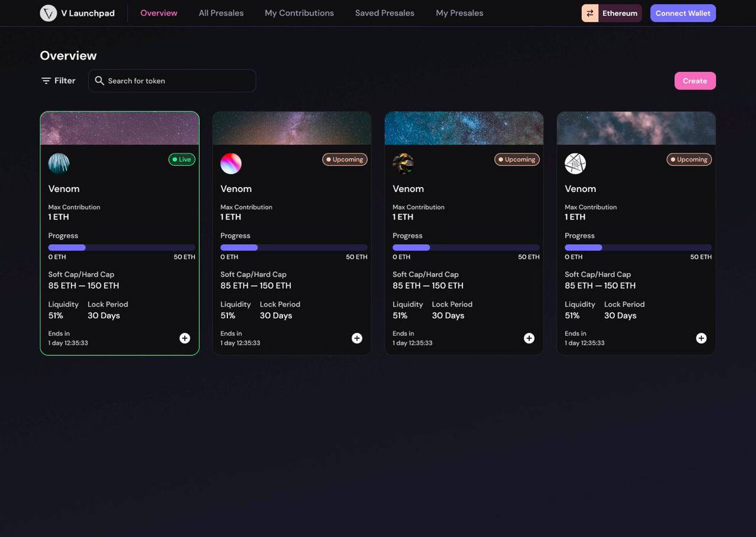This screenshot has width=756, height=537.
Task: Click the snake token avatar
Action: pos(403,164)
